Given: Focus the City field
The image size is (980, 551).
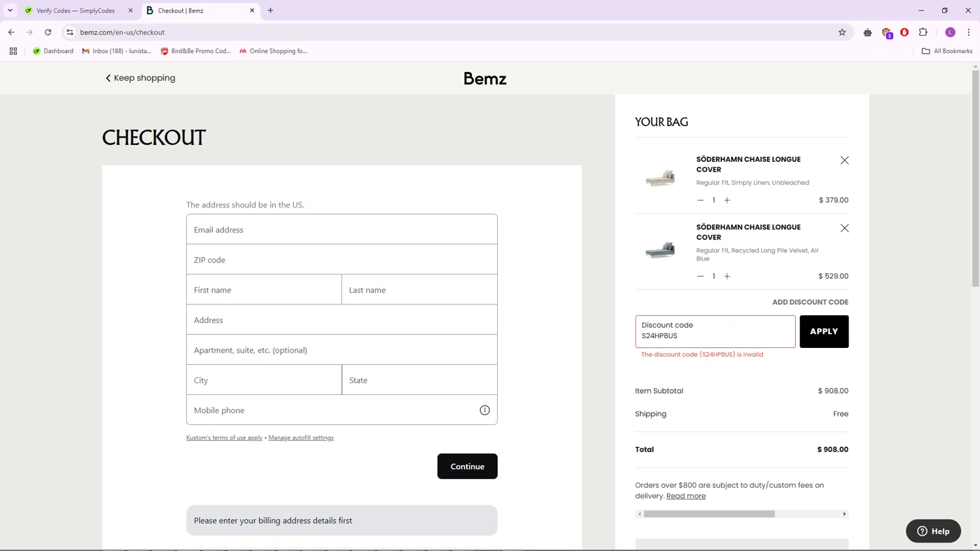Looking at the screenshot, I should (x=264, y=380).
